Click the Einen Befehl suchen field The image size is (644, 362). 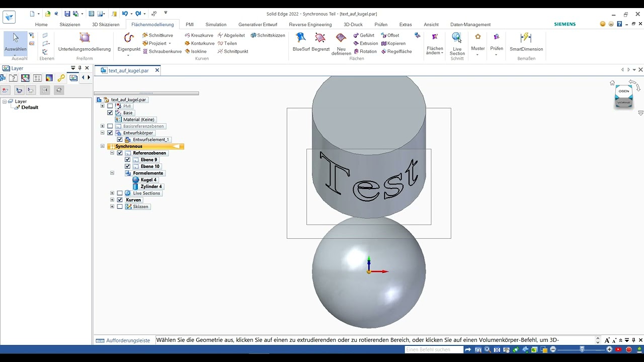(x=434, y=349)
